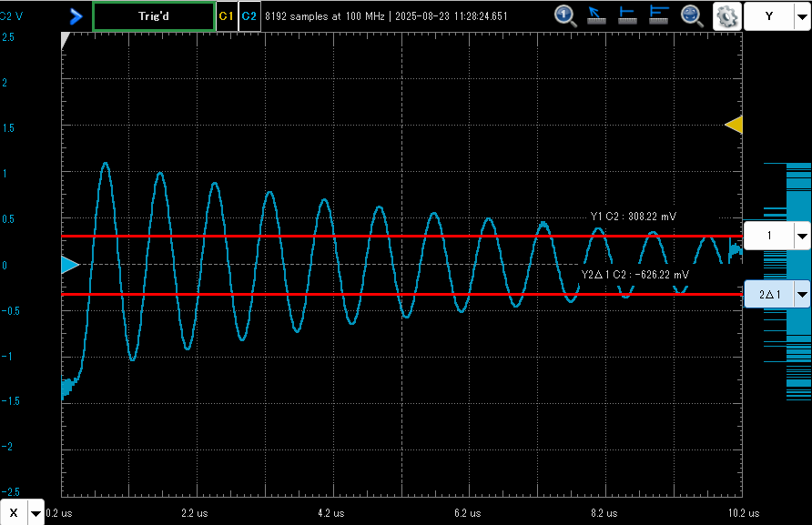Click the 2Δ1 cursor label box
This screenshot has height=525, width=812.
(769, 294)
